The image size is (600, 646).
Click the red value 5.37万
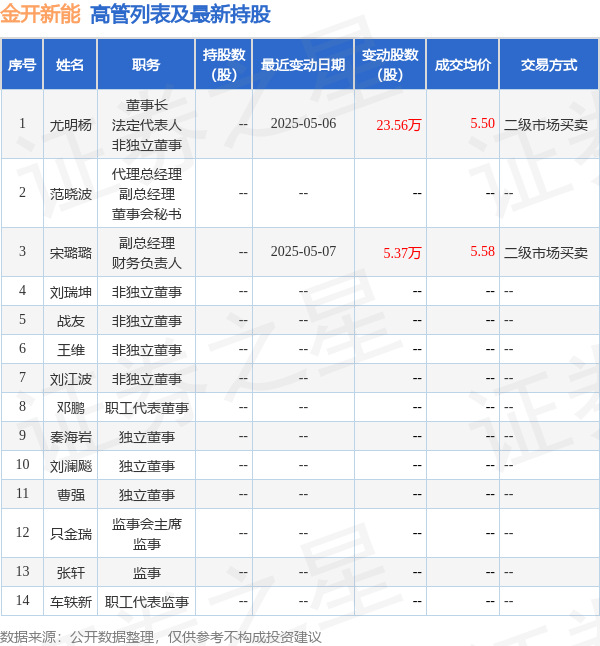click(402, 253)
